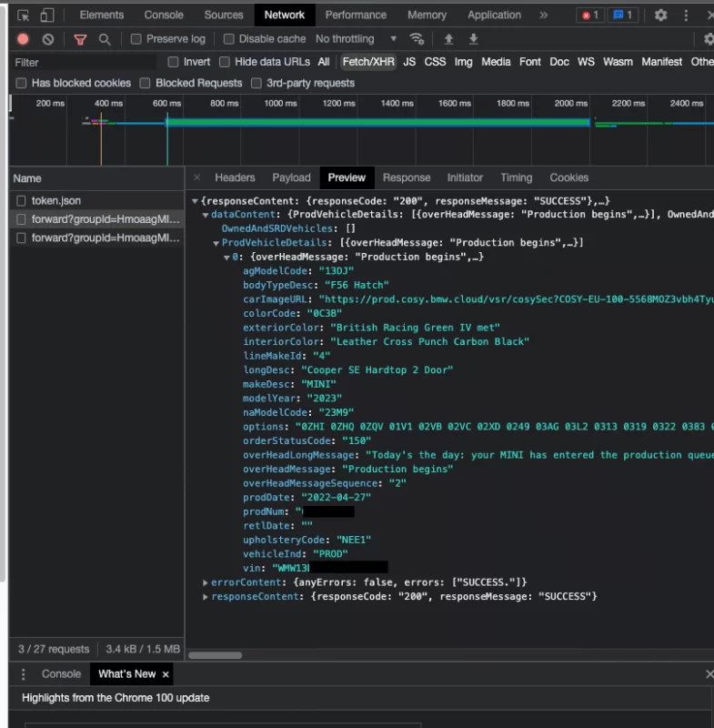Open network conditions wifi icon
The image size is (714, 728).
pos(417,39)
